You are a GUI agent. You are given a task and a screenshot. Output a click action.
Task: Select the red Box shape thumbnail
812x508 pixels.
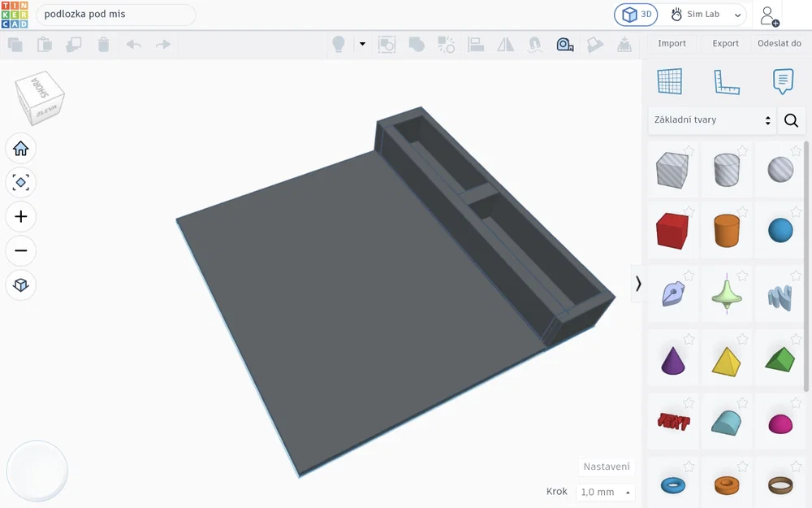[672, 230]
